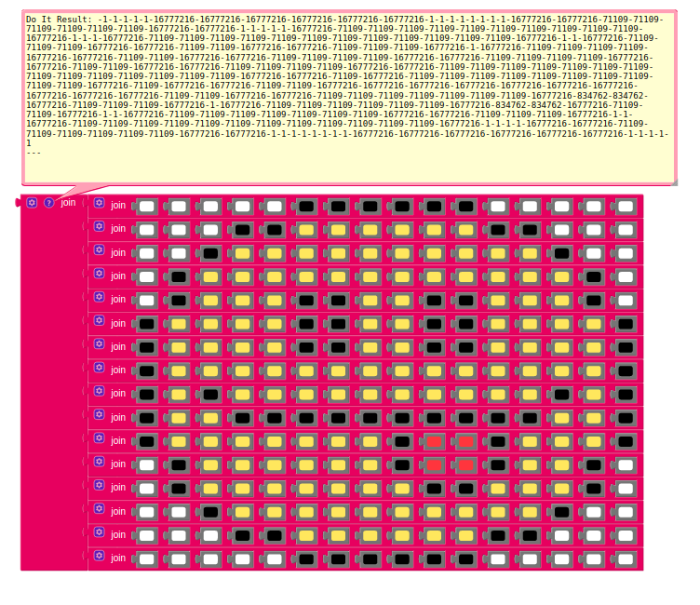Pick the first white color block in the top row

146,207
